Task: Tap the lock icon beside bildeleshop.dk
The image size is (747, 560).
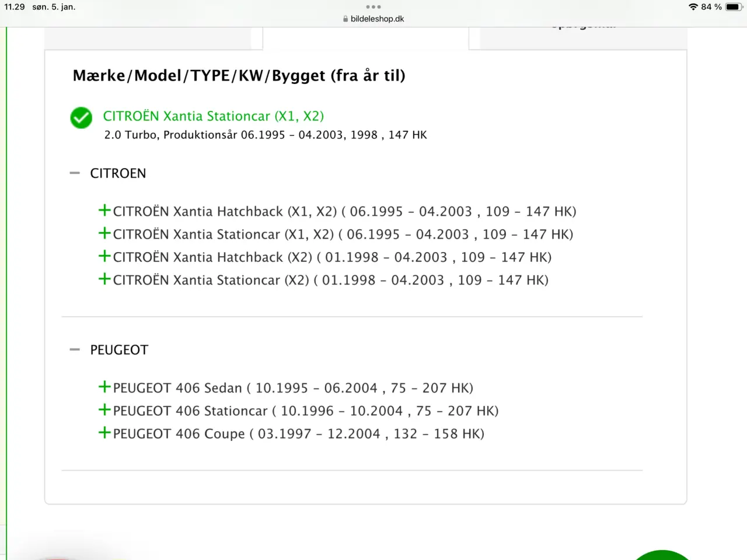Action: coord(345,19)
